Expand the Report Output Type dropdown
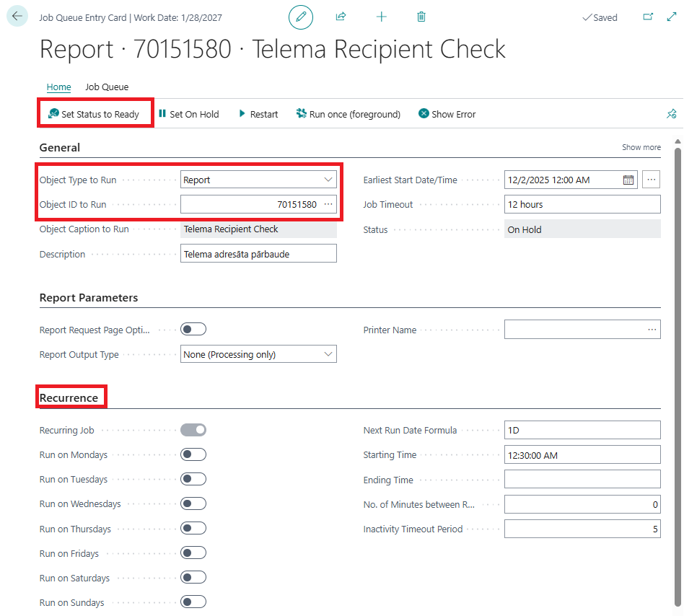This screenshot has width=684, height=616. click(258, 354)
